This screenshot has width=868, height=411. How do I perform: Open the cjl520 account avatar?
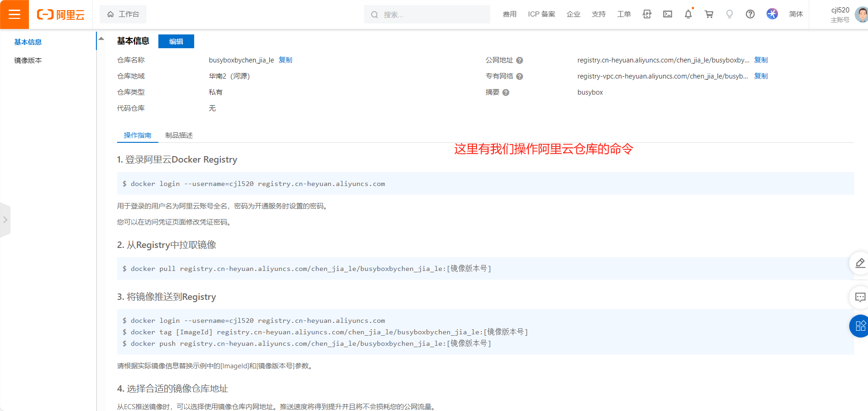(x=861, y=14)
